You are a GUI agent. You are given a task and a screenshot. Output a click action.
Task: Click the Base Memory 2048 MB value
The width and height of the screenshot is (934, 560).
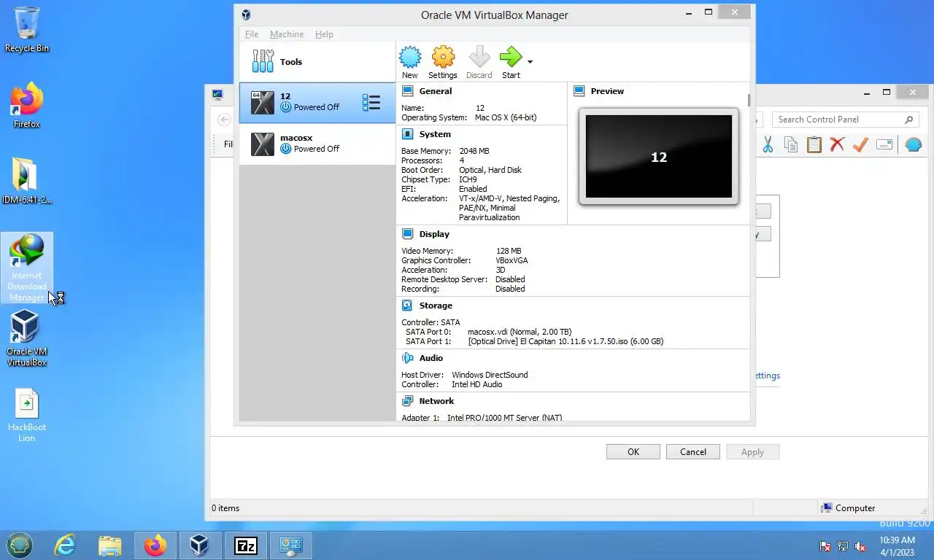[474, 151]
